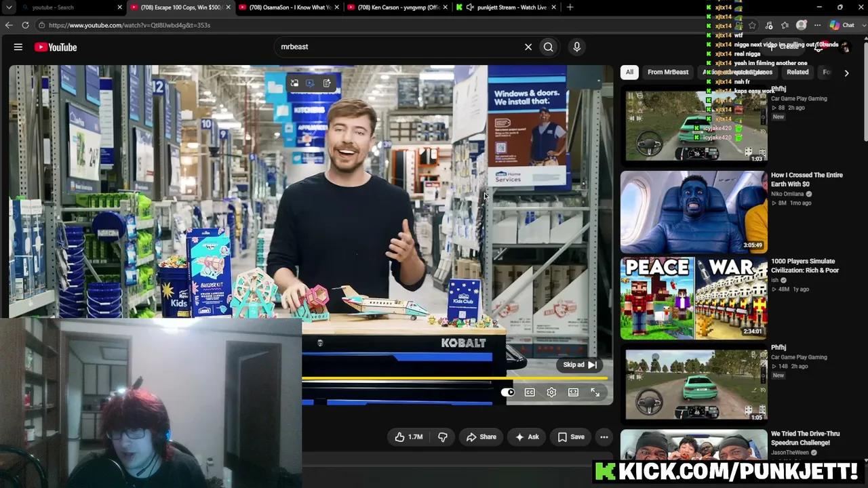Image resolution: width=868 pixels, height=488 pixels.
Task: Skip the ad
Action: point(580,365)
